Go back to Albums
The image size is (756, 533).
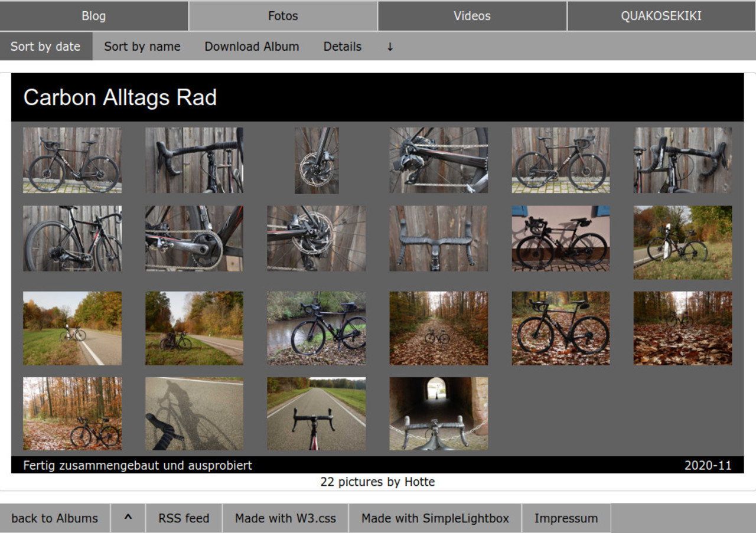(54, 518)
